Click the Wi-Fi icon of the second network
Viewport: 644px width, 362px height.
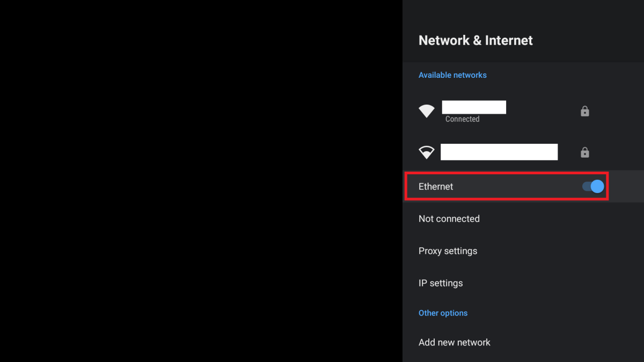pos(426,152)
